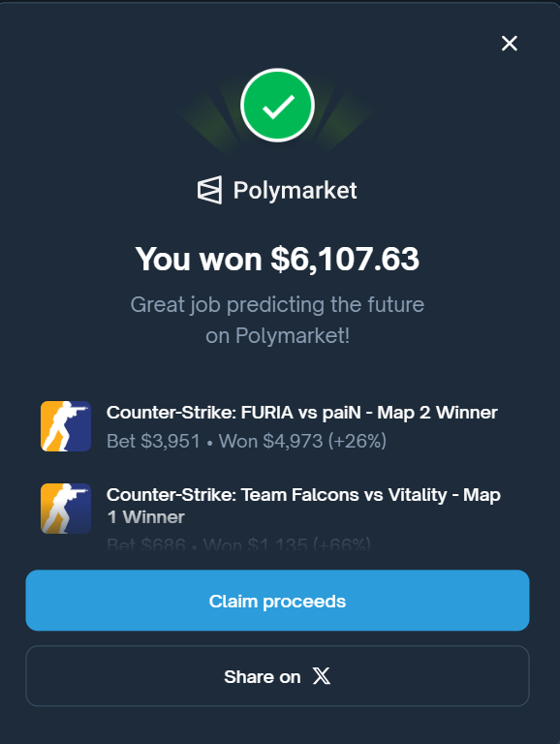Viewport: 560px width, 744px height.
Task: Open the Team Falcons vs Vitality thumbnail
Action: [x=66, y=509]
